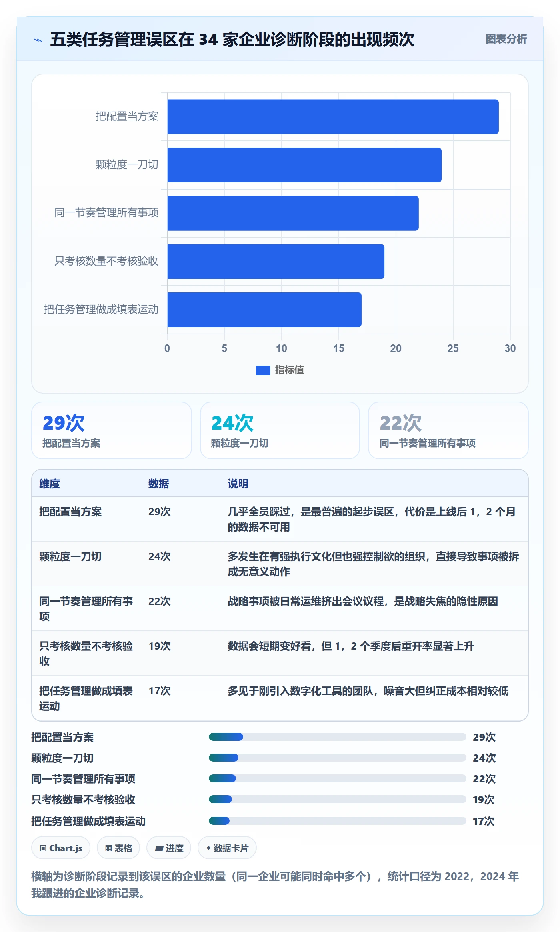Open the 29次 data card
The image size is (560, 932).
click(112, 430)
